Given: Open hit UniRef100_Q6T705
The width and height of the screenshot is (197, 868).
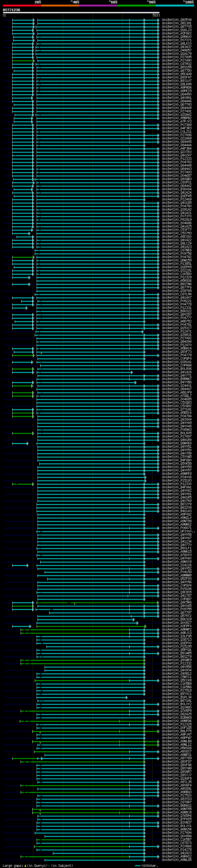Looking at the screenshot, I should pos(177,26).
